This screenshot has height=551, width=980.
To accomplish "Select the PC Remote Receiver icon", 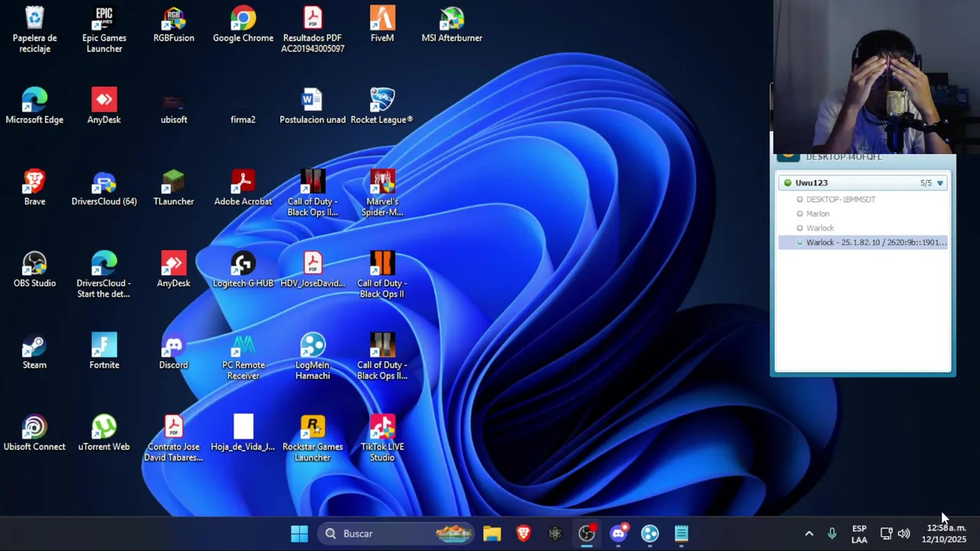I will point(243,357).
